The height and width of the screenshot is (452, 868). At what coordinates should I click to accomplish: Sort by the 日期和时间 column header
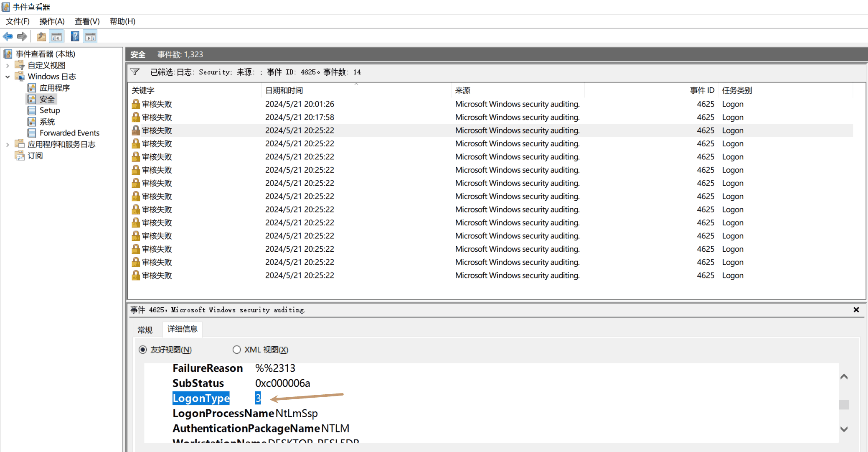pos(284,90)
